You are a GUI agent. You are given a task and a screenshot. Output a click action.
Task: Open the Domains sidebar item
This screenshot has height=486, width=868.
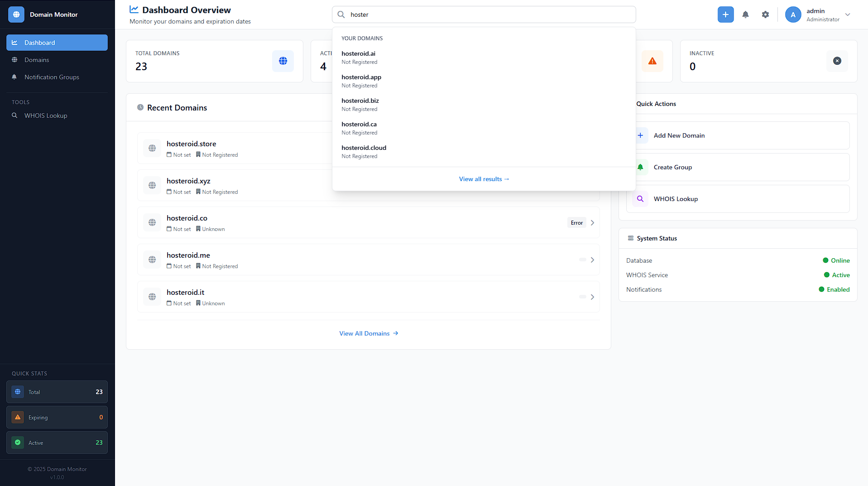[37, 60]
